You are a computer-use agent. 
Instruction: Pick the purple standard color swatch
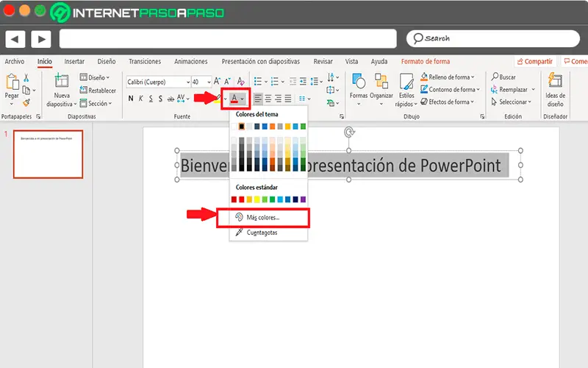click(303, 199)
